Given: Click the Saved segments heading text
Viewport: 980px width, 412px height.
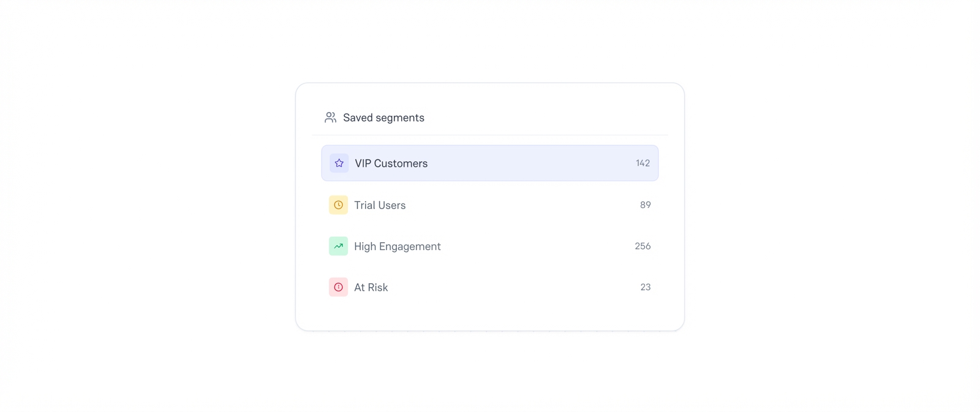Looking at the screenshot, I should tap(383, 118).
